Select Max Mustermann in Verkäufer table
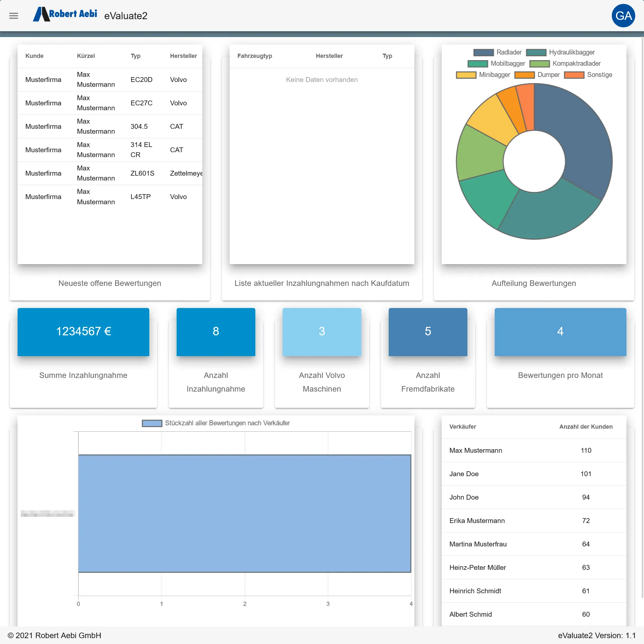Image resolution: width=644 pixels, height=644 pixels. [x=533, y=450]
